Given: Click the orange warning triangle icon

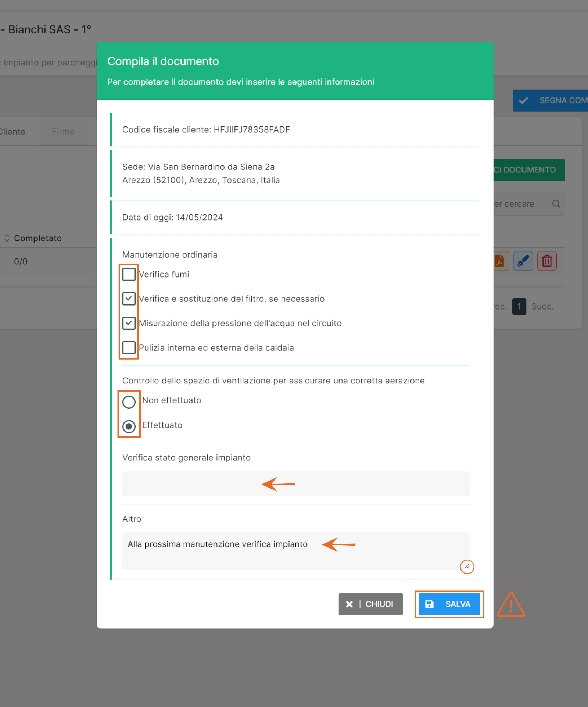Looking at the screenshot, I should tap(510, 604).
